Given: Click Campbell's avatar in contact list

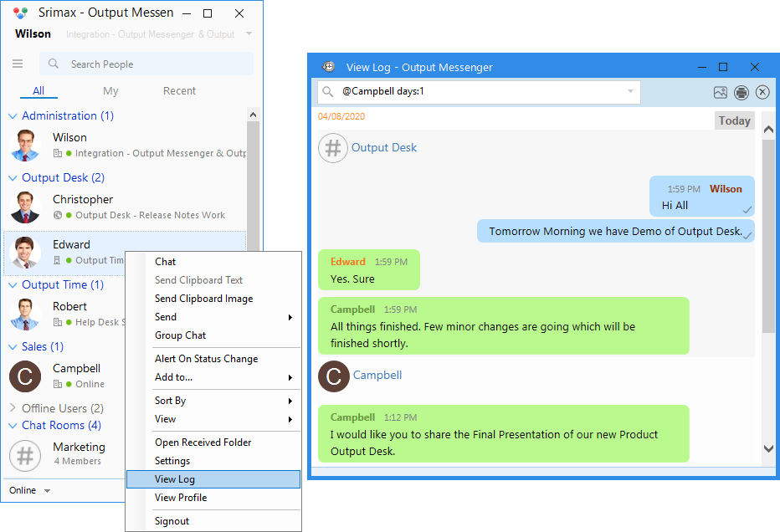Looking at the screenshot, I should (25, 376).
